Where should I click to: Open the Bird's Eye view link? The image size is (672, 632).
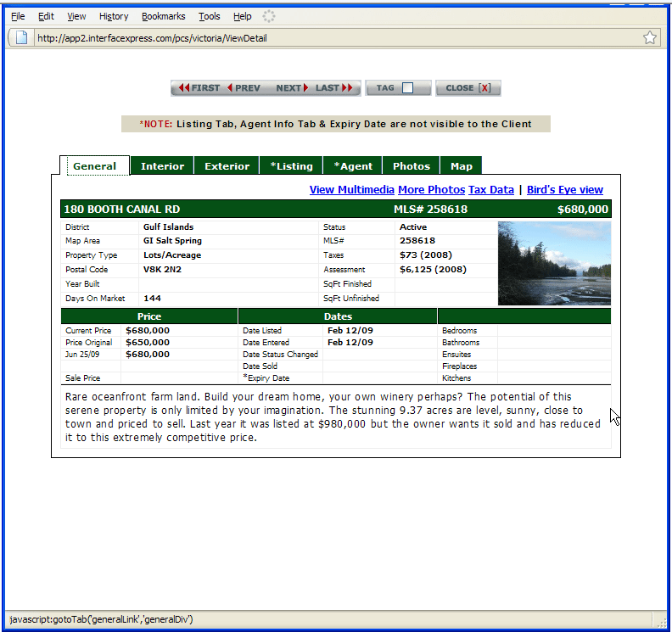pyautogui.click(x=565, y=189)
